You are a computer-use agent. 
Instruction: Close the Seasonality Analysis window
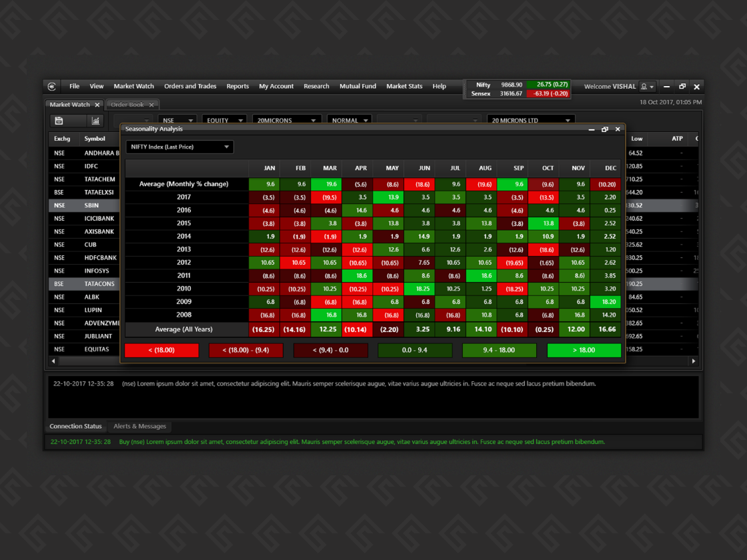click(x=618, y=129)
